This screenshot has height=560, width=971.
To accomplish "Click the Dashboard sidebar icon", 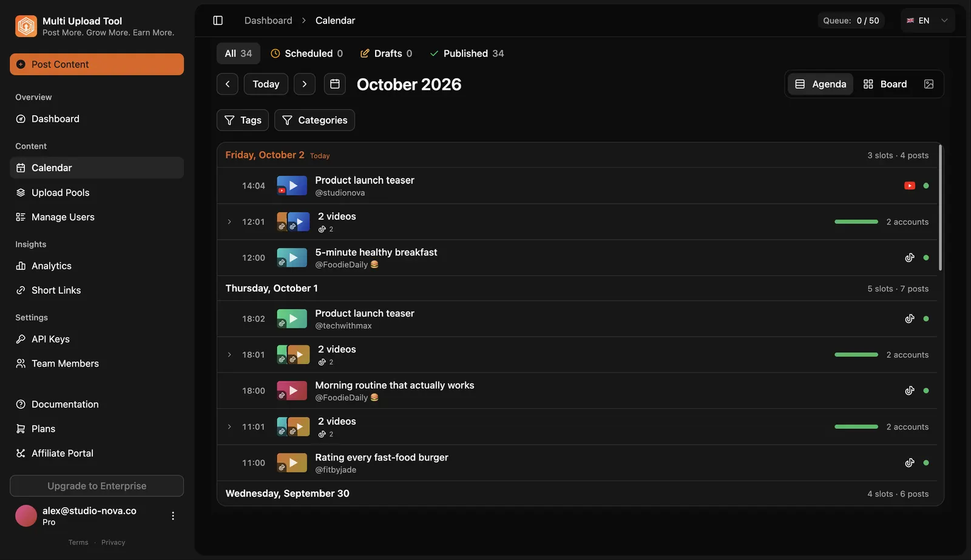I will point(21,119).
